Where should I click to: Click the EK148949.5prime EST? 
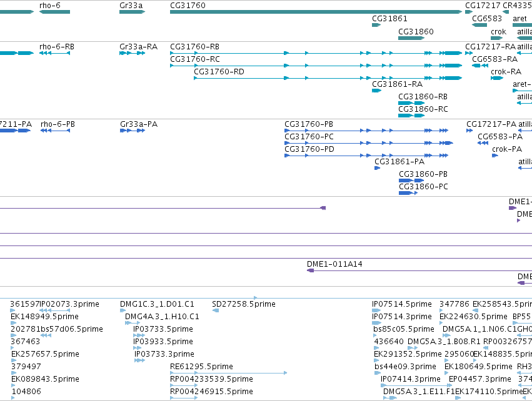tap(13, 323)
